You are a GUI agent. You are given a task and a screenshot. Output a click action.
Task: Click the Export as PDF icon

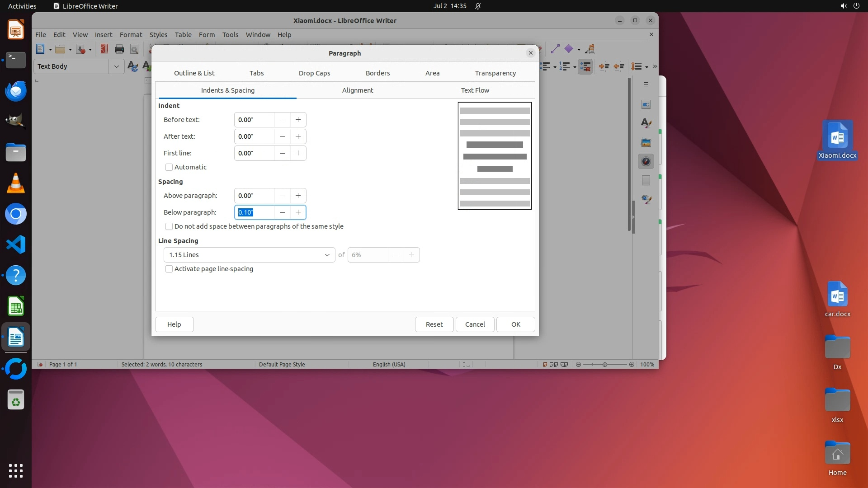click(x=104, y=49)
